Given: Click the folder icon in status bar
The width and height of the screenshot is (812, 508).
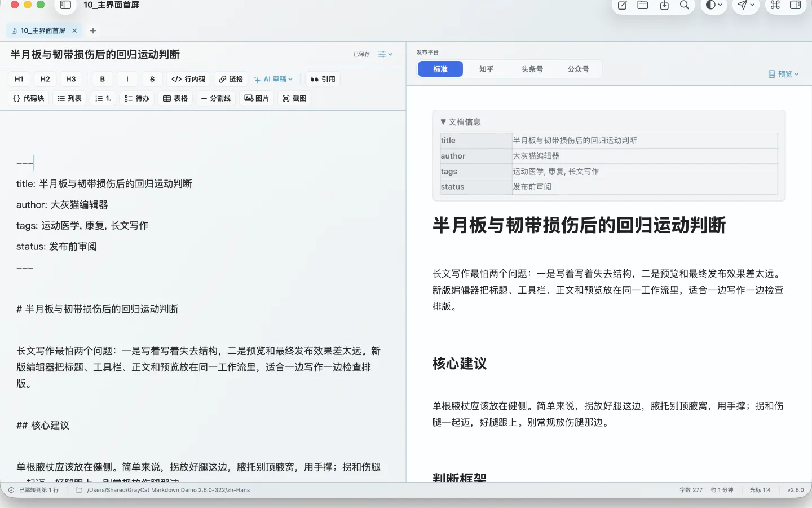Looking at the screenshot, I should (79, 490).
